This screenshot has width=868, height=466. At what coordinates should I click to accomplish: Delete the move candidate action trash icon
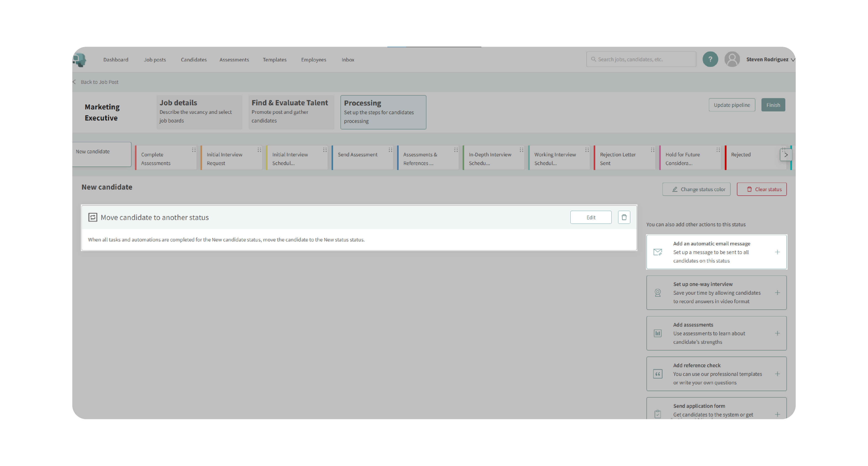point(624,218)
